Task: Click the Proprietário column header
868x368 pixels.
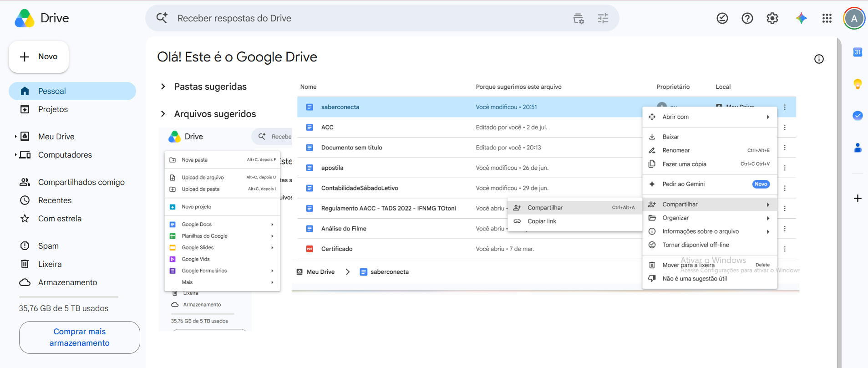Action: tap(673, 87)
